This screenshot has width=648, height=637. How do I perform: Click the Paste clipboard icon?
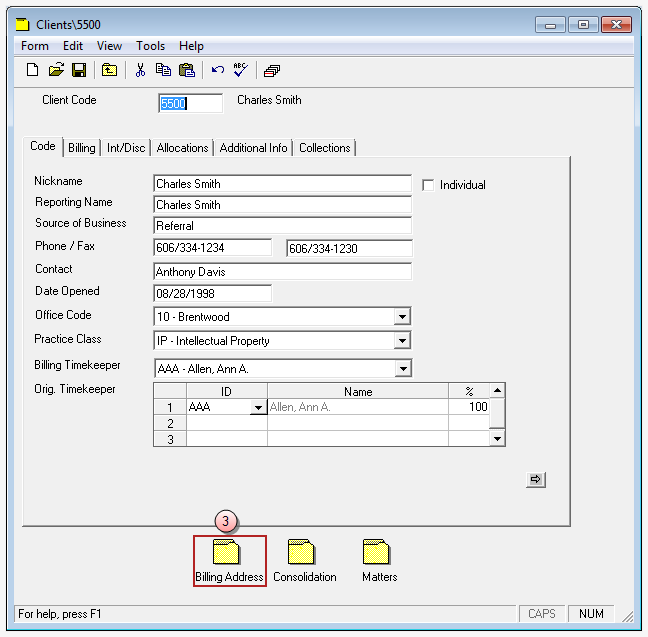pyautogui.click(x=186, y=70)
